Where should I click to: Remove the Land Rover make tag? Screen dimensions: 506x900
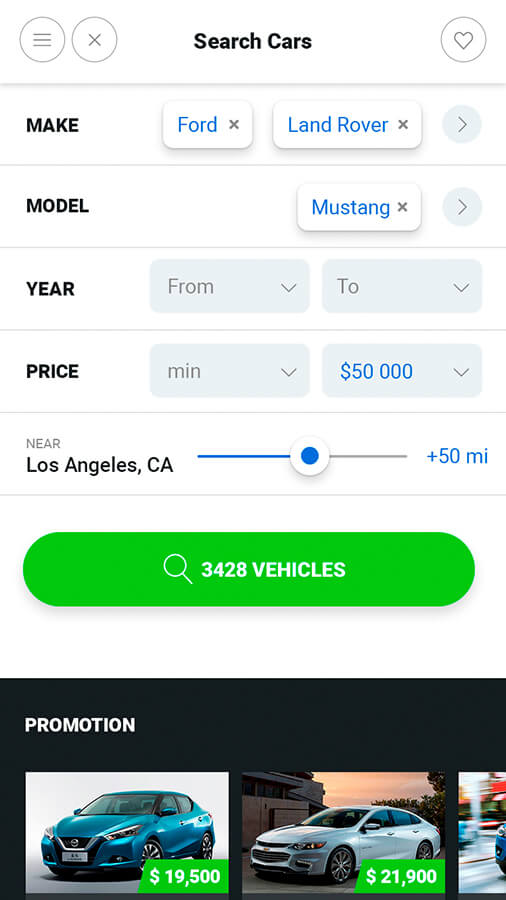pyautogui.click(x=403, y=125)
